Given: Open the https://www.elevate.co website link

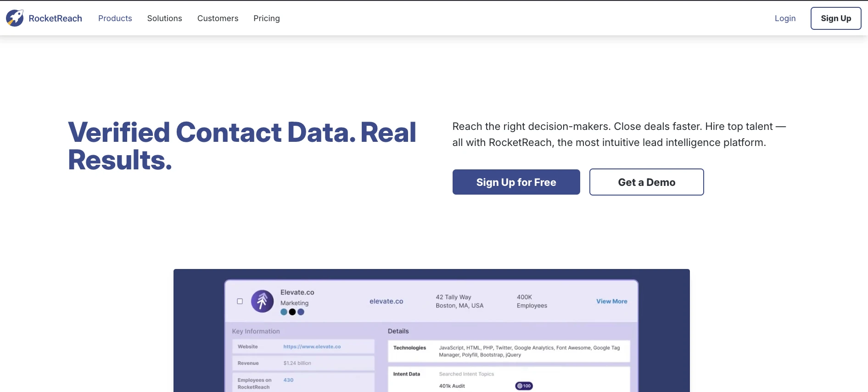Looking at the screenshot, I should 312,347.
